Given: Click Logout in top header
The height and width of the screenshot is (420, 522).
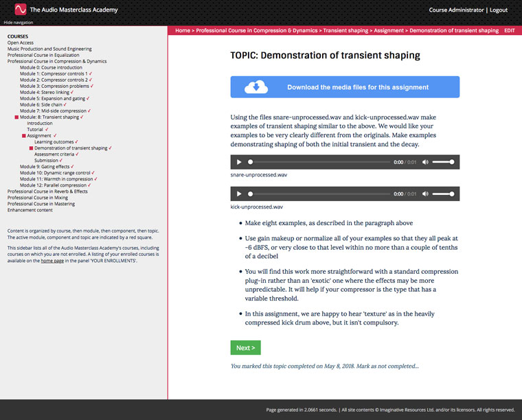Looking at the screenshot, I should 499,10.
